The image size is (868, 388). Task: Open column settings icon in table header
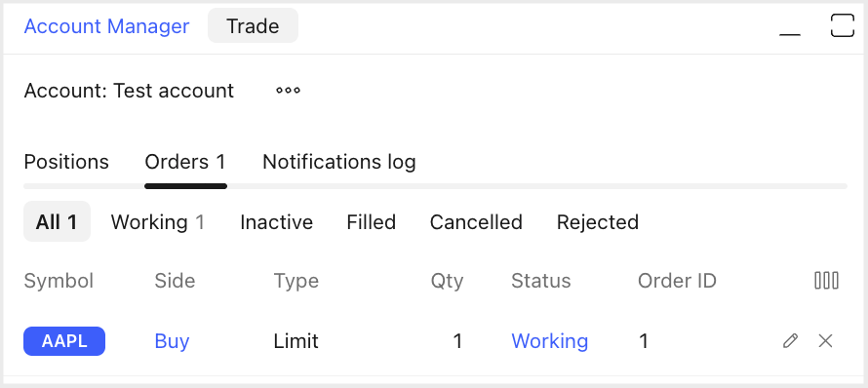point(826,281)
